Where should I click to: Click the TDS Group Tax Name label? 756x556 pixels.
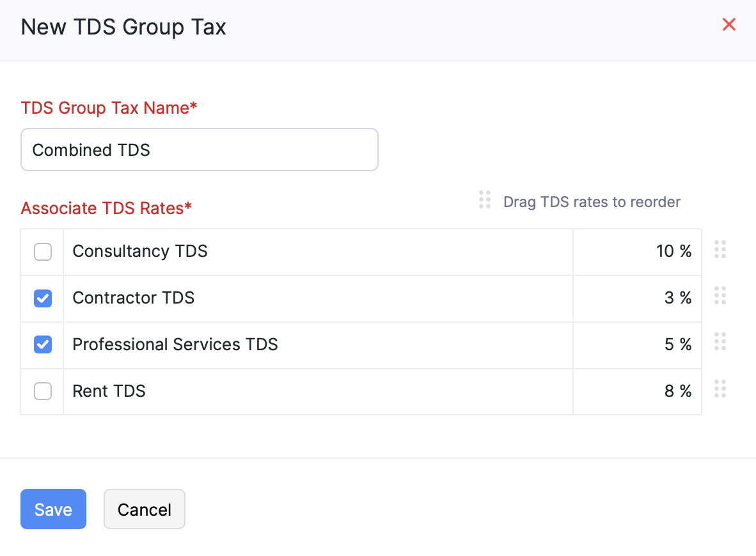(109, 108)
